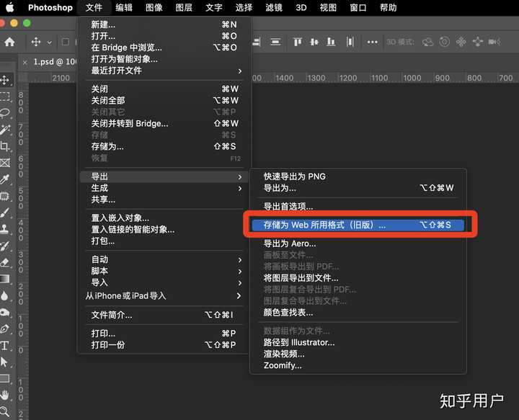The image size is (519, 420).
Task: Select the 1.psd document tab
Action: [55, 62]
